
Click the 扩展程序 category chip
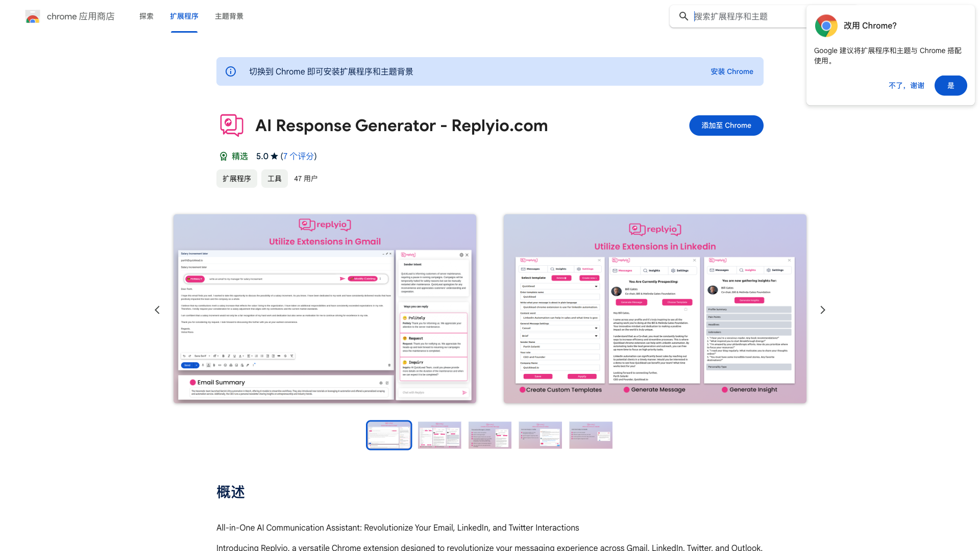pyautogui.click(x=237, y=179)
